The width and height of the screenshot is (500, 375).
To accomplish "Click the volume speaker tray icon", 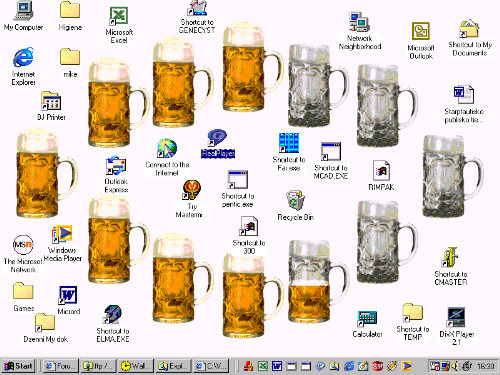I will click(454, 366).
